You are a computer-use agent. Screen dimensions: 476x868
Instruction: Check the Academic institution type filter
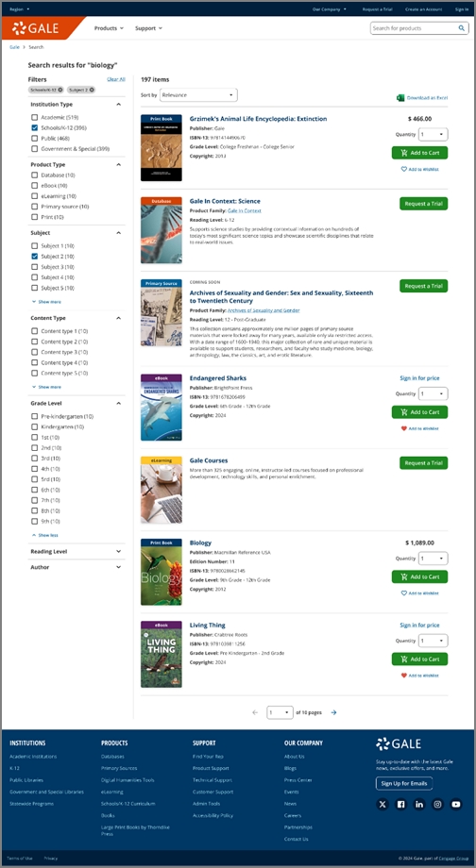34,117
